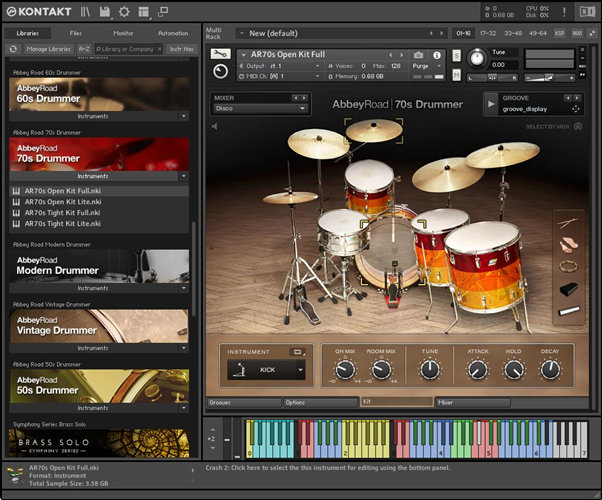The width and height of the screenshot is (602, 500).
Task: Click the wrench icon in instrument header
Action: [x=220, y=53]
